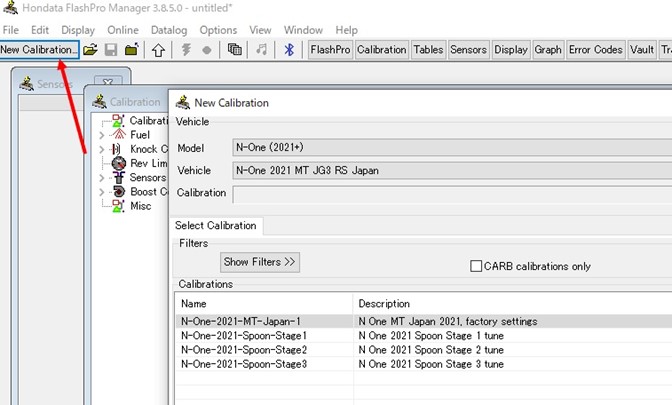Open the Model dropdown showing N-One (2021+)
This screenshot has width=672, height=405.
(x=452, y=147)
